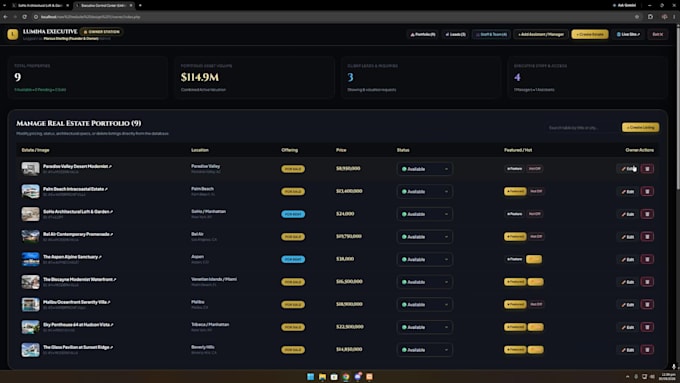680x383 pixels.
Task: Toggle Featured badge for Palm Beach Intracoastal Estate
Action: (515, 191)
